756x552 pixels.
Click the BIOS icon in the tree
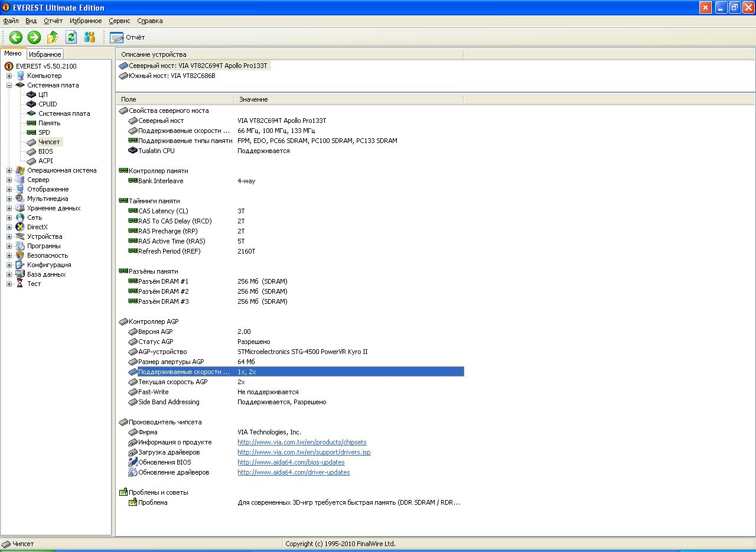(31, 151)
